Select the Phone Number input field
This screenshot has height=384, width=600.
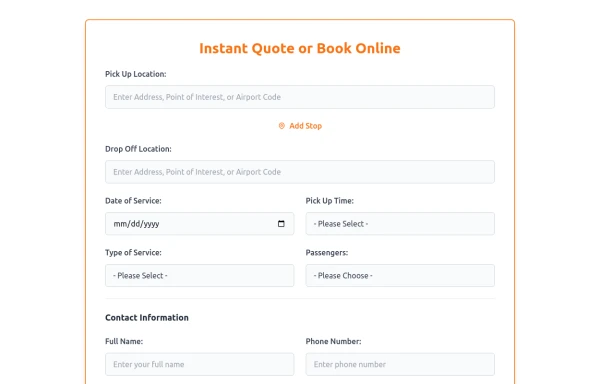click(400, 364)
